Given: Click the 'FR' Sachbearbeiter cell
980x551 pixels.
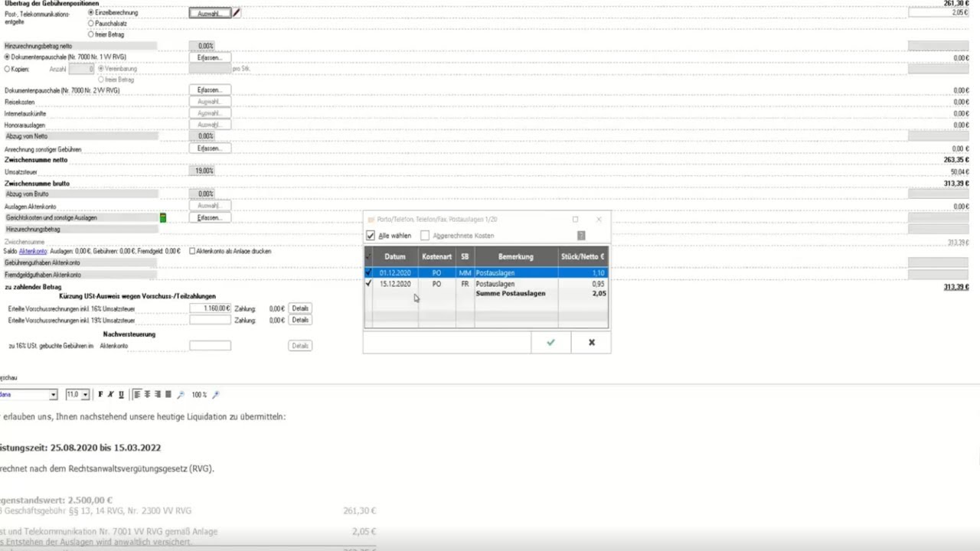Looking at the screenshot, I should coord(465,284).
